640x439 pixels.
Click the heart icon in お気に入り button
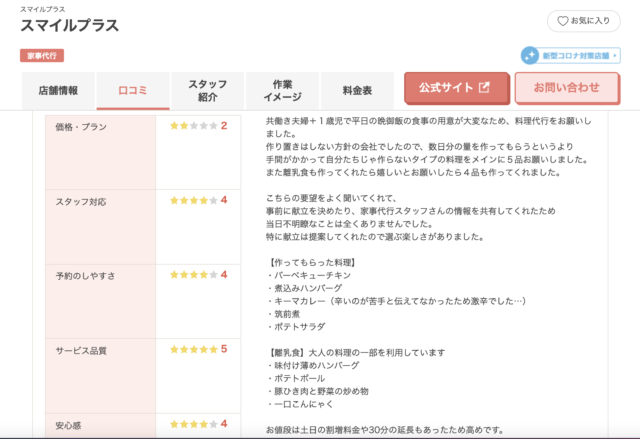click(x=563, y=21)
